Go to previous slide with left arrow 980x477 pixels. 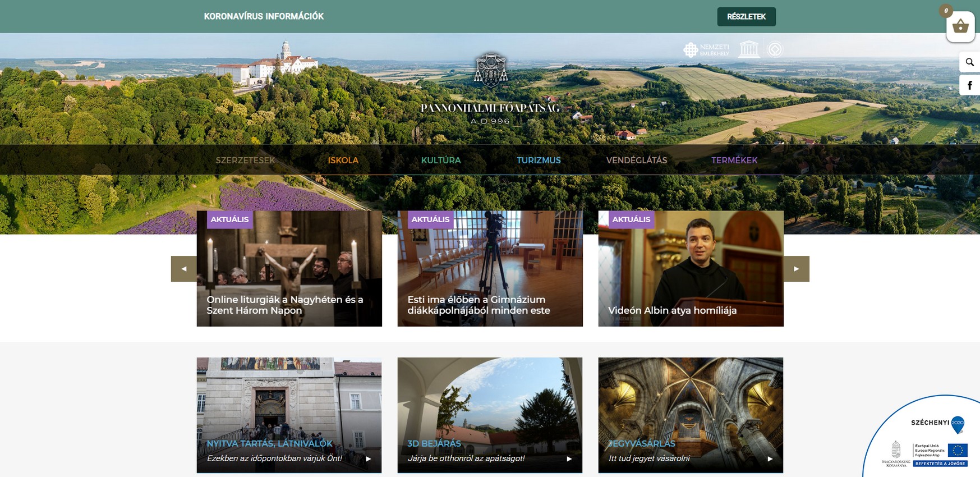[x=184, y=269]
